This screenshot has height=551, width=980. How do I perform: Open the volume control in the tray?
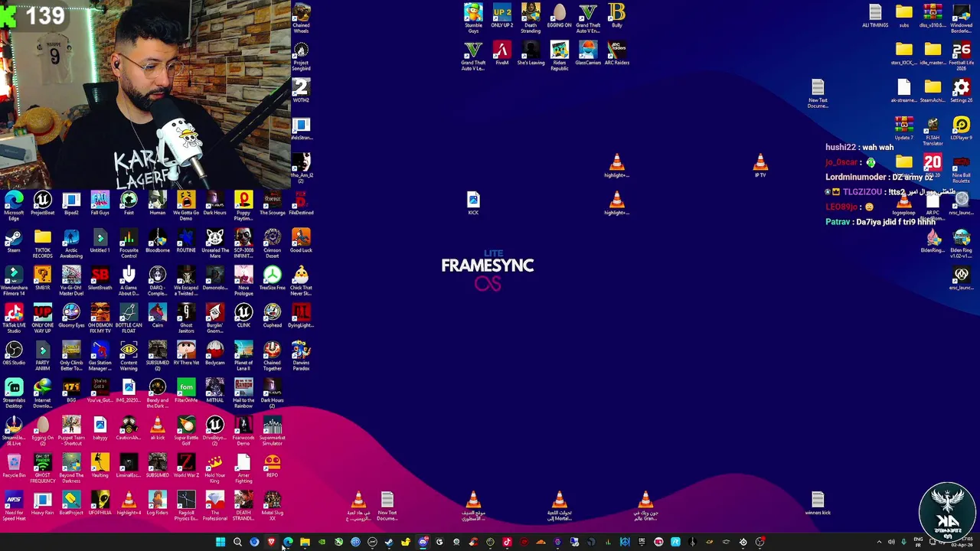click(891, 542)
